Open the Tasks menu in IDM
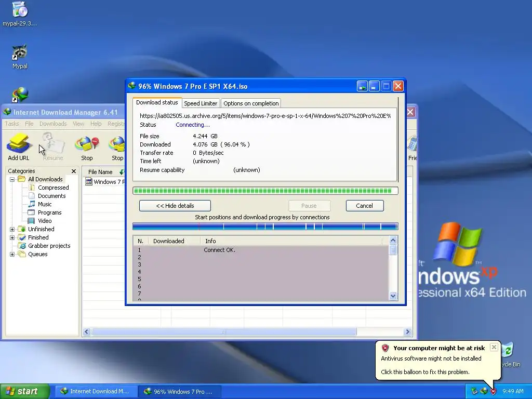 click(12, 124)
